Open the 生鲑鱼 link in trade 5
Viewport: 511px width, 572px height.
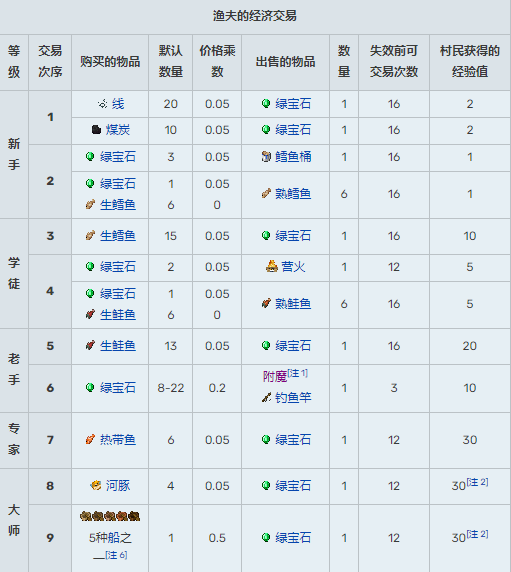(x=118, y=346)
